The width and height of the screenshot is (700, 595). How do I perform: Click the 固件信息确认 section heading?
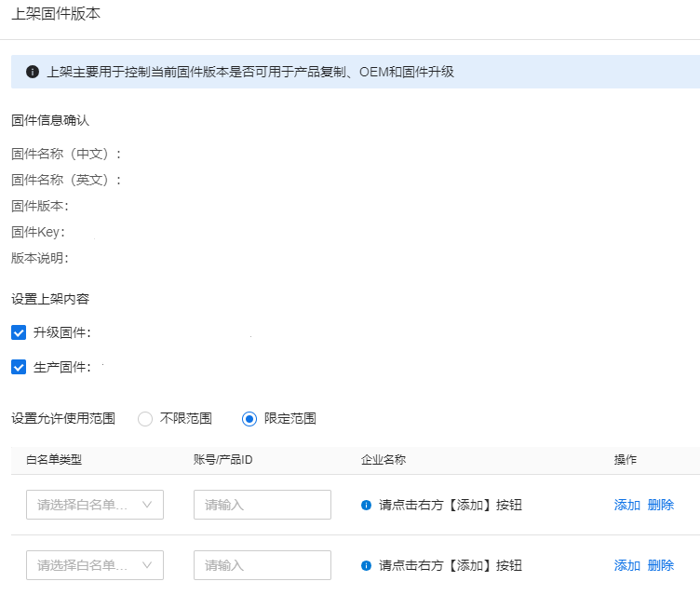point(50,120)
